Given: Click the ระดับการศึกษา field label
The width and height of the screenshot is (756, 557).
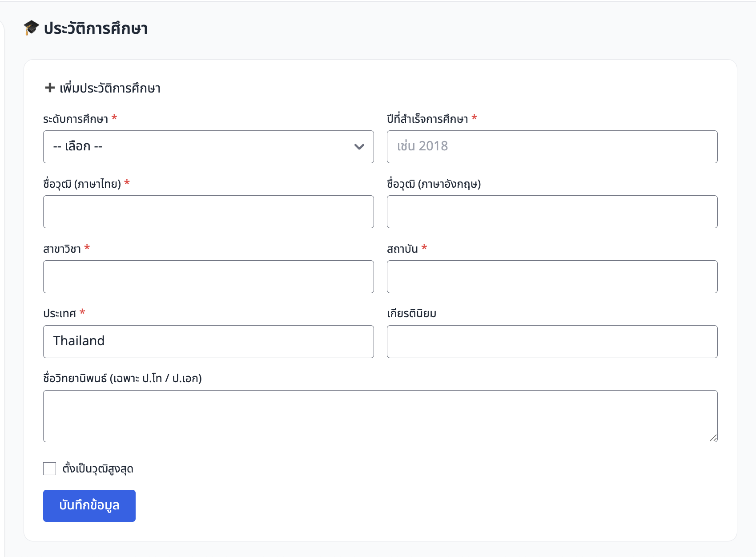Looking at the screenshot, I should tap(76, 119).
